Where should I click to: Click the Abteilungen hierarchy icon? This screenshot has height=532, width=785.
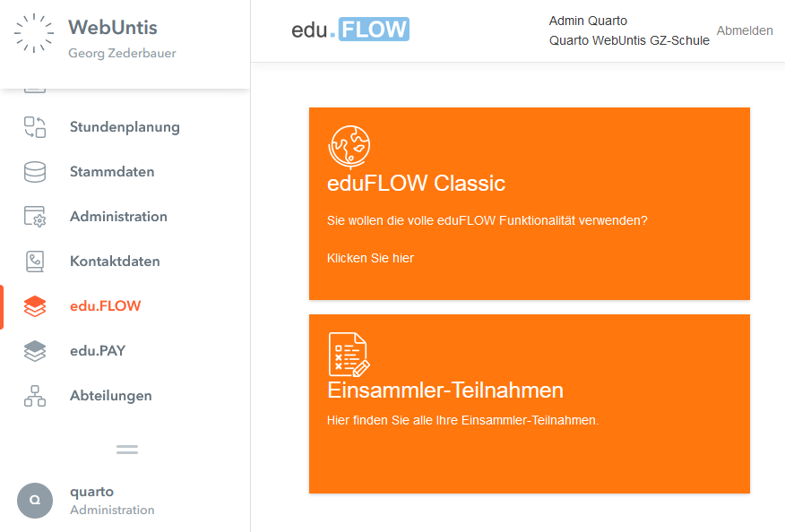click(35, 396)
